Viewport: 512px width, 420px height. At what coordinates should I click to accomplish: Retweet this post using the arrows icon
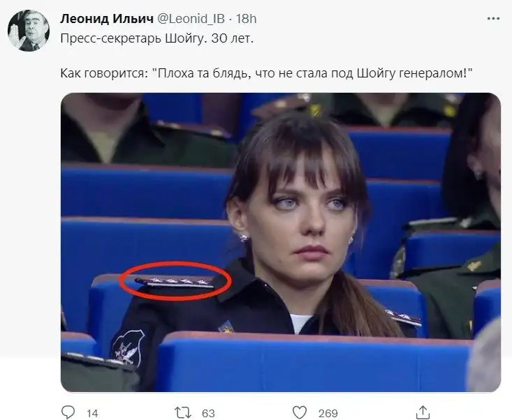pos(182,413)
